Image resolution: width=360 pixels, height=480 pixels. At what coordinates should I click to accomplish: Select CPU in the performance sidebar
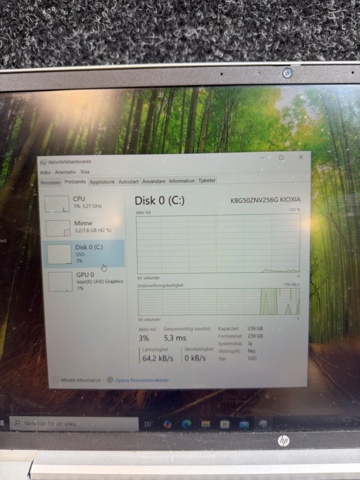(84, 204)
